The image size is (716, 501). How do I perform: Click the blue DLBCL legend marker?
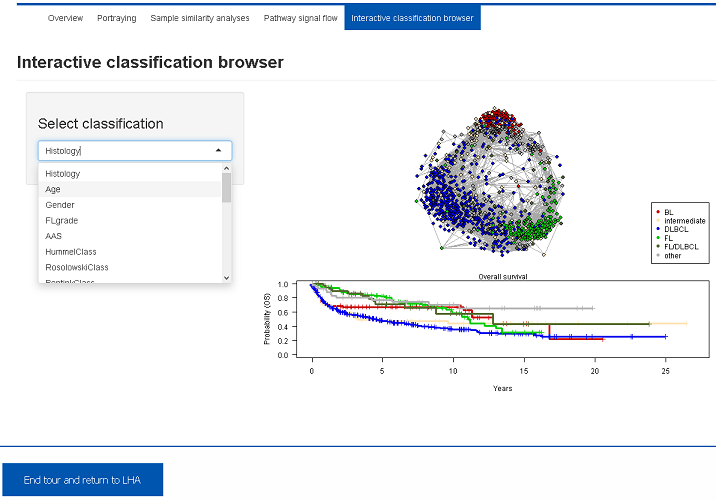click(657, 229)
